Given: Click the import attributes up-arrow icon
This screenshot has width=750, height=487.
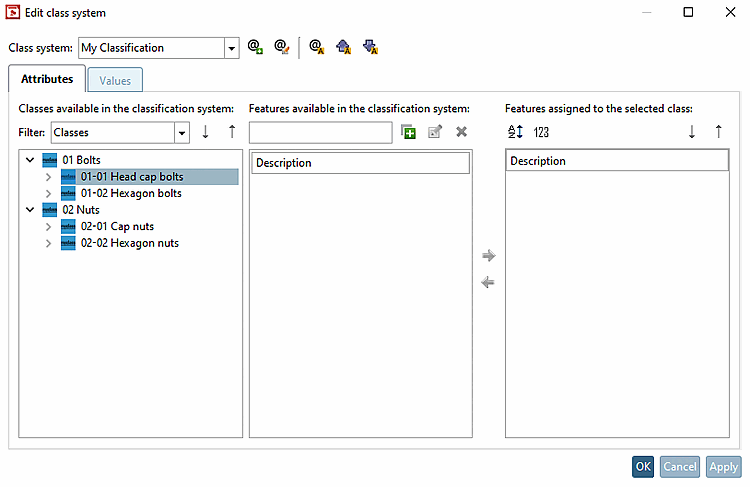Looking at the screenshot, I should coord(343,47).
